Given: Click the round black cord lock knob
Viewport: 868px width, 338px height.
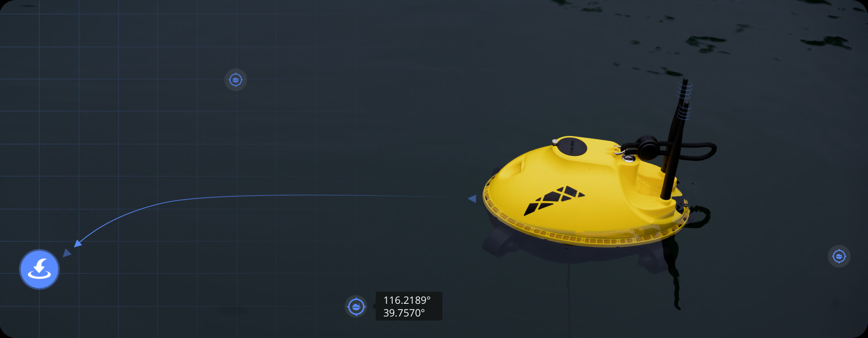Looking at the screenshot, I should click(647, 147).
